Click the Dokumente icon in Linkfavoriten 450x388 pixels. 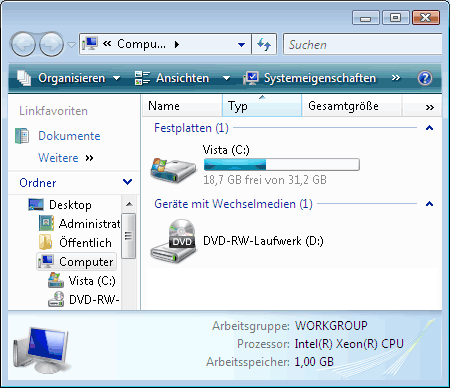click(x=22, y=136)
